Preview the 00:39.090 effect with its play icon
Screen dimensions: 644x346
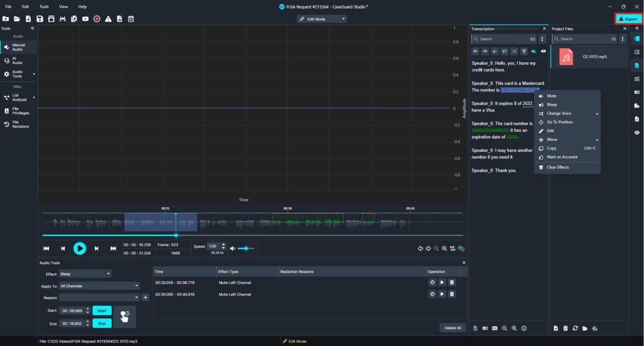pos(442,294)
